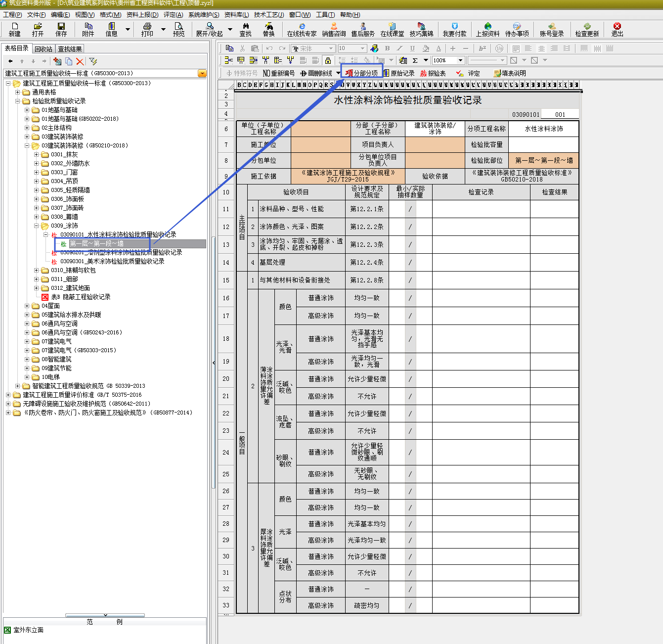This screenshot has height=644, width=663.
Task: Click the 信息 info icon
Action: [x=111, y=29]
